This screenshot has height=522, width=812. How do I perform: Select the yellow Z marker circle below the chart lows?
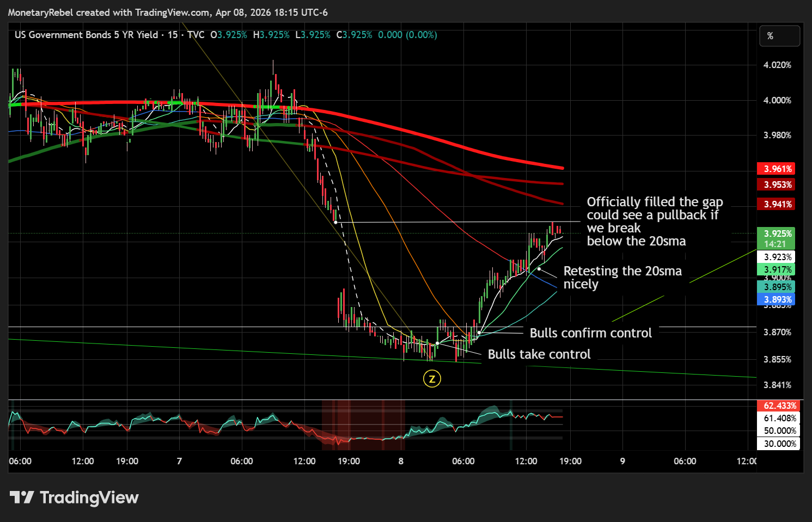click(x=432, y=379)
